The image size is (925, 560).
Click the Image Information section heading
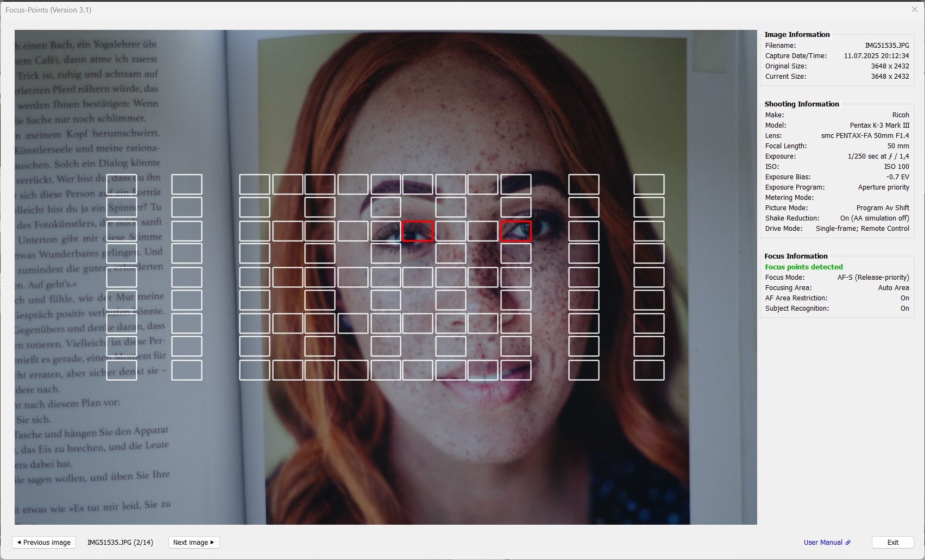[x=797, y=34]
